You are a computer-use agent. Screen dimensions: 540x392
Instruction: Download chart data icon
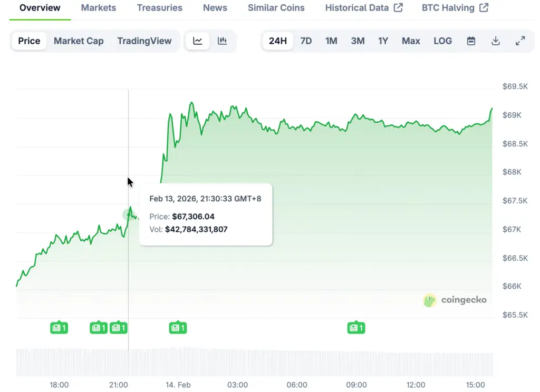tap(496, 41)
